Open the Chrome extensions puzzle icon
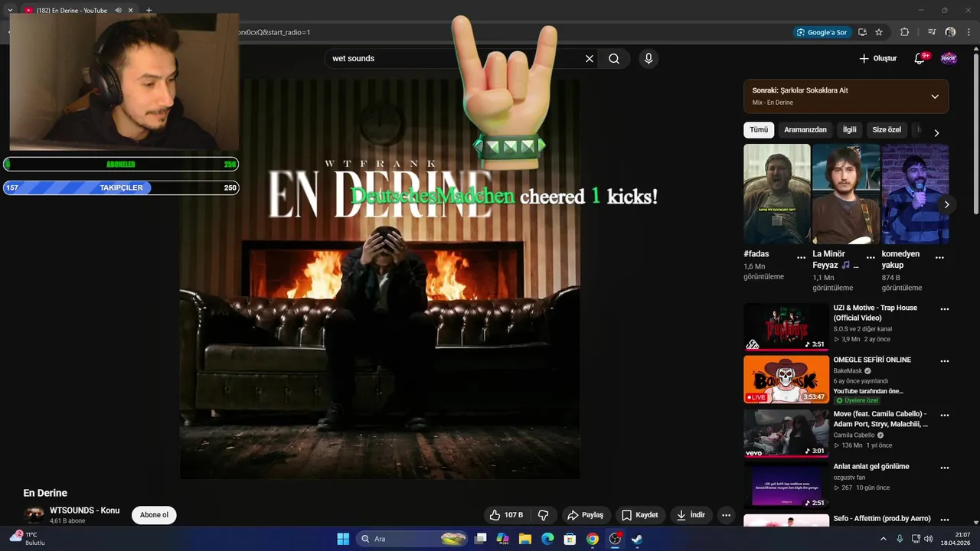The image size is (980, 551). pos(904,32)
